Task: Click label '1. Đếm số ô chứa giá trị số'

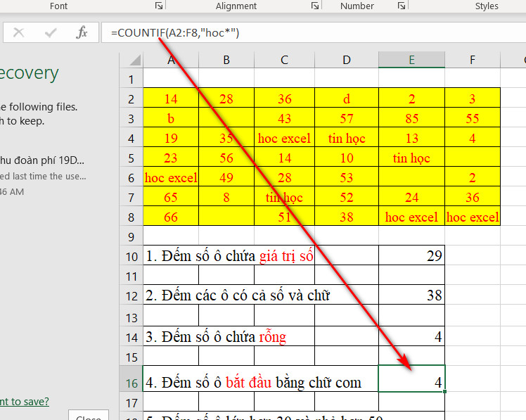Action: [x=229, y=256]
